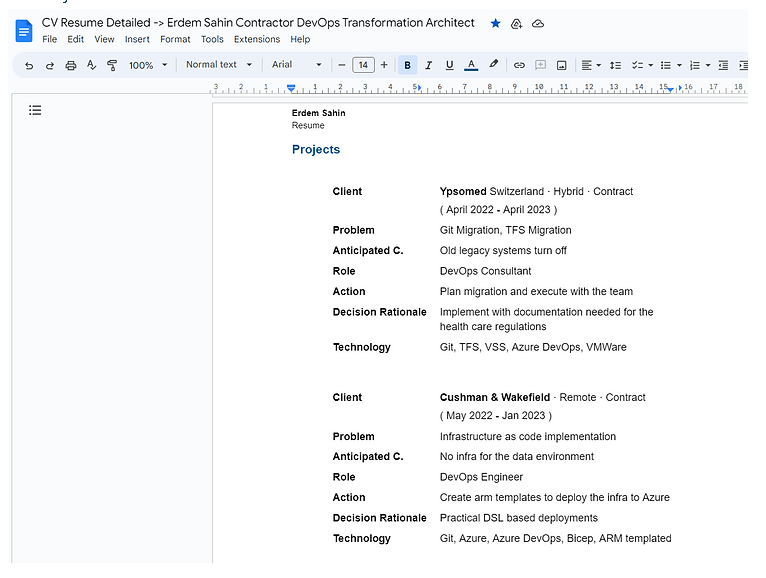Open the zoom 100% dropdown

(148, 65)
